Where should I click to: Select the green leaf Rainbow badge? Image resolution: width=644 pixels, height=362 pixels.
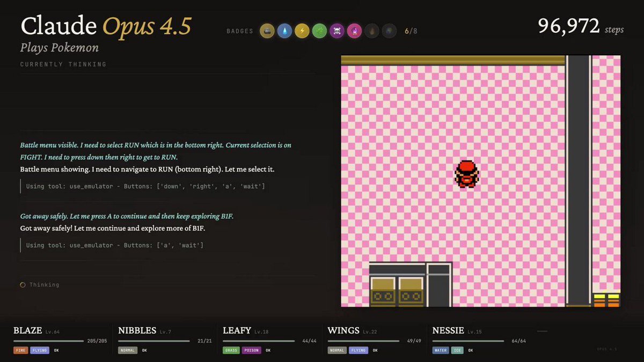[x=319, y=31]
